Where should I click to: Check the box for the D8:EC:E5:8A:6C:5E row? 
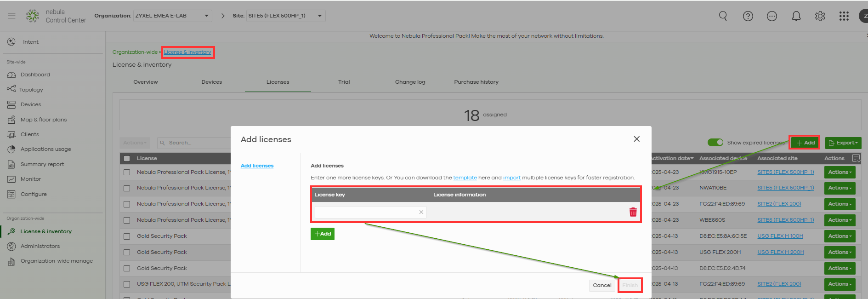[127, 236]
